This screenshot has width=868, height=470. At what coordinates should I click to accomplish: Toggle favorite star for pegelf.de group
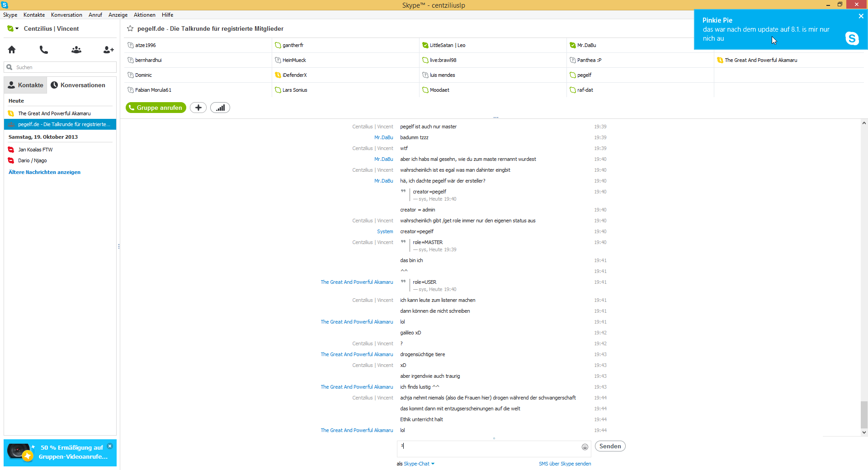(130, 28)
